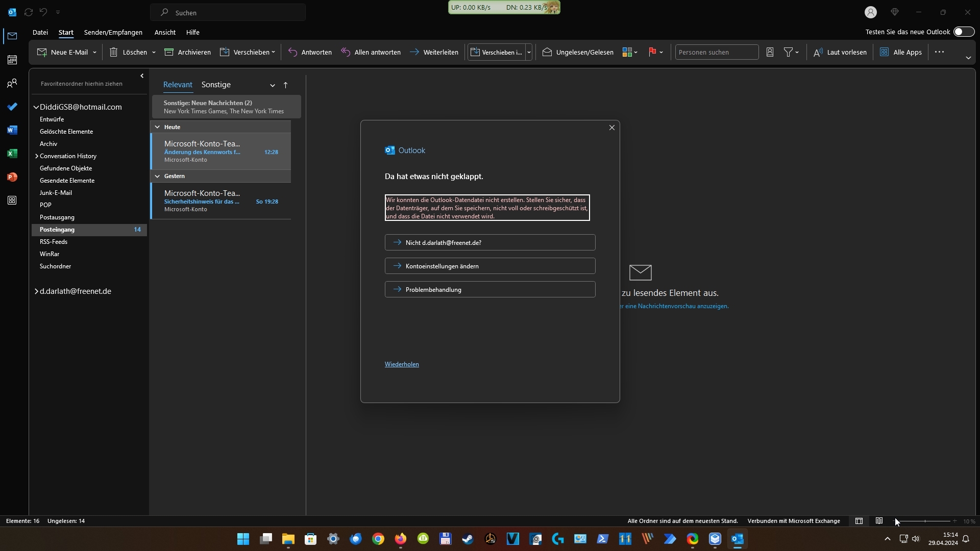Click the Personen suchen input field
Screen dimensions: 980x551
click(716, 52)
